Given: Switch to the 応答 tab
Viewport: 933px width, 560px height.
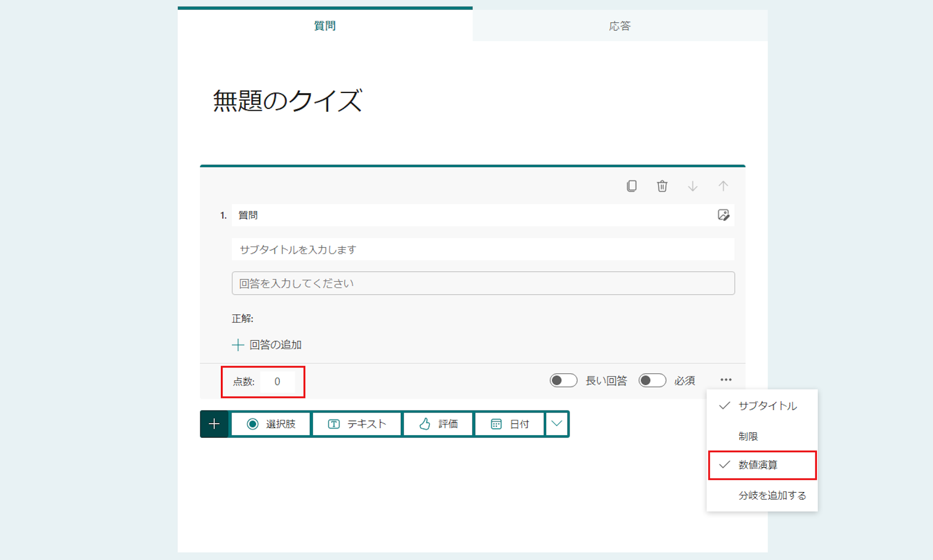Looking at the screenshot, I should [620, 26].
